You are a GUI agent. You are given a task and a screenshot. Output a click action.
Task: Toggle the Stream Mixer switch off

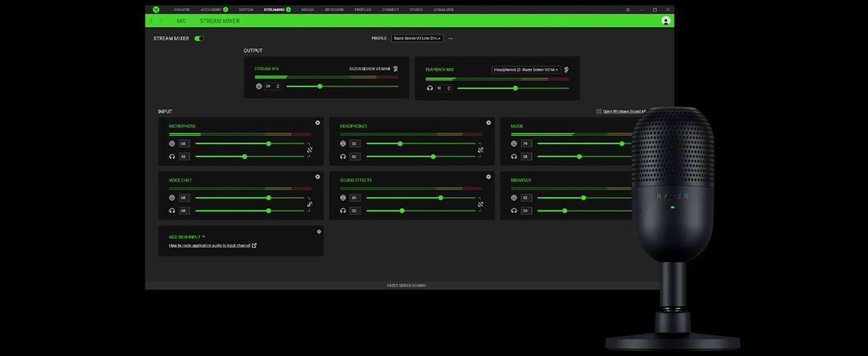pyautogui.click(x=199, y=38)
